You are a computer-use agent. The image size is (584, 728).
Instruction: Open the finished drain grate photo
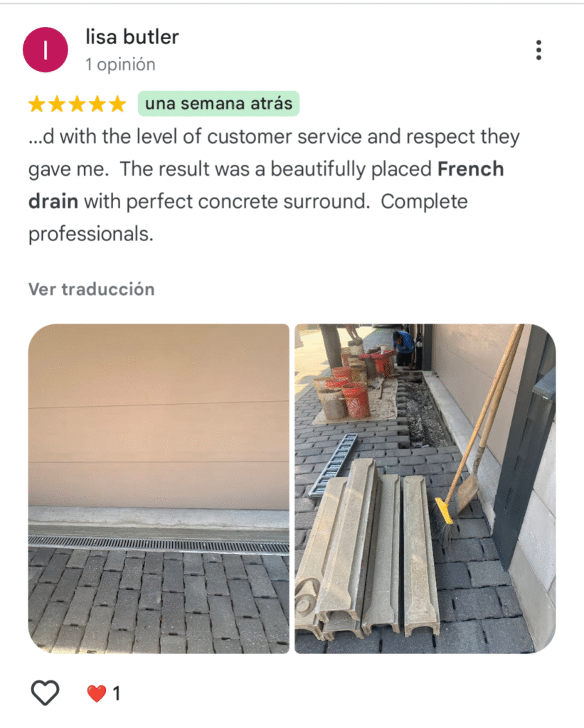tap(159, 488)
